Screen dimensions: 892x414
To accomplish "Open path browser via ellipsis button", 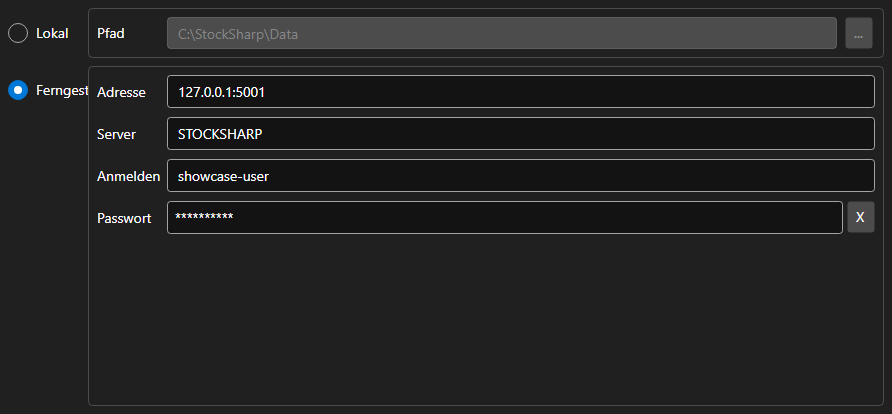I will coord(858,33).
